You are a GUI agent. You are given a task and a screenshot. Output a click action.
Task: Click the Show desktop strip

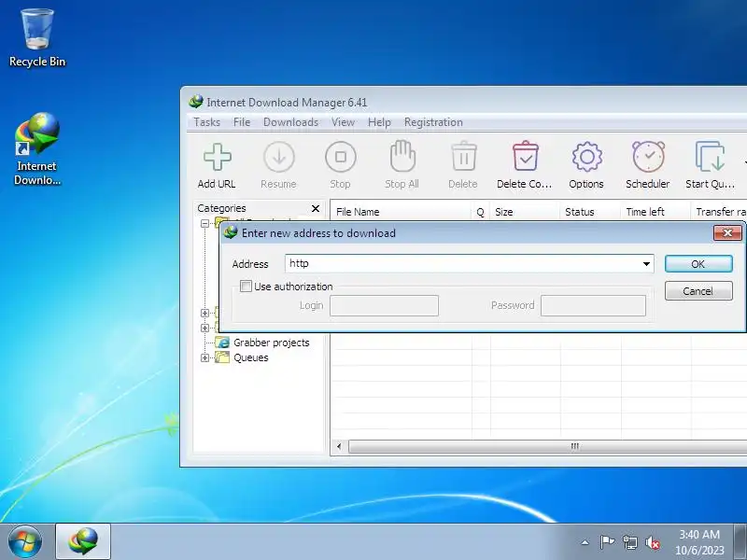pyautogui.click(x=740, y=542)
